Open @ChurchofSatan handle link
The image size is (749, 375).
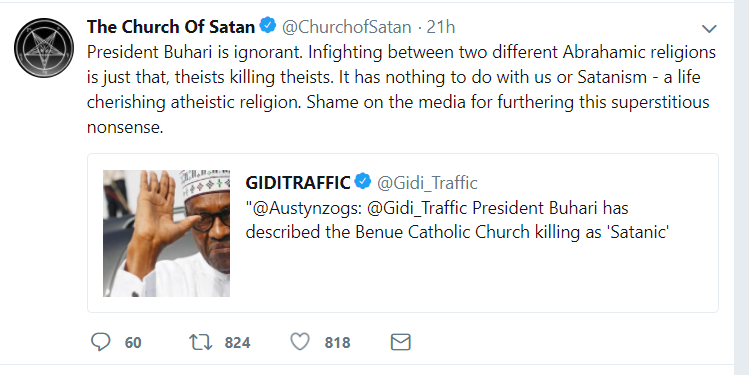[x=346, y=27]
